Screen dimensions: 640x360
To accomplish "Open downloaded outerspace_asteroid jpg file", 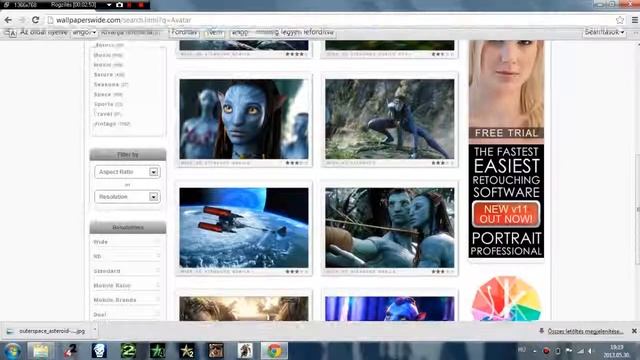I will point(47,331).
